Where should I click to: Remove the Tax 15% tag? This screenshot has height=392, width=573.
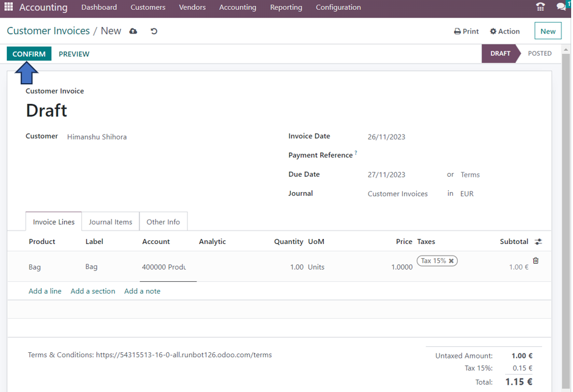452,261
